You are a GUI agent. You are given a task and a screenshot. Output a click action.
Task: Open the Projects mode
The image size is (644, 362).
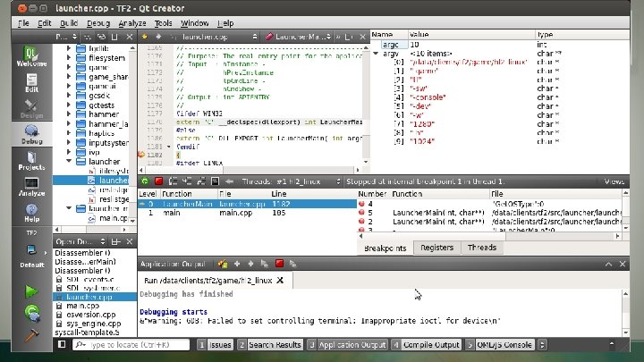coord(31,161)
